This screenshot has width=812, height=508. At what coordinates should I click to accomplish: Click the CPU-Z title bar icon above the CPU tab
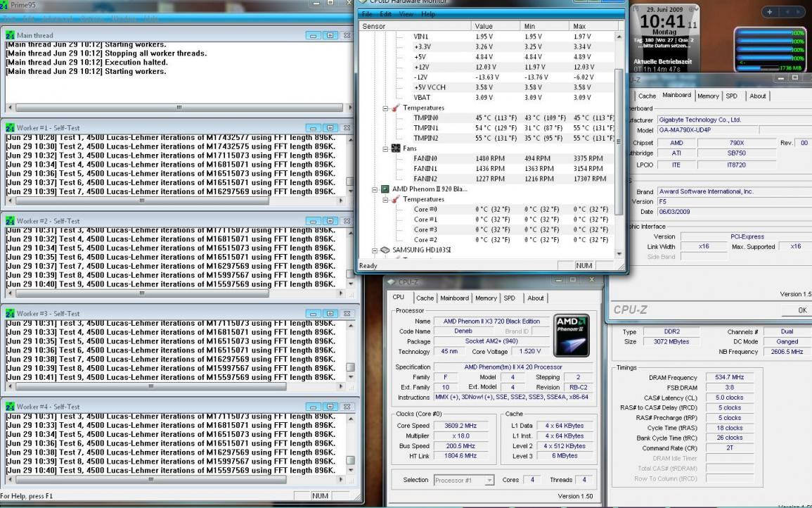(x=391, y=282)
